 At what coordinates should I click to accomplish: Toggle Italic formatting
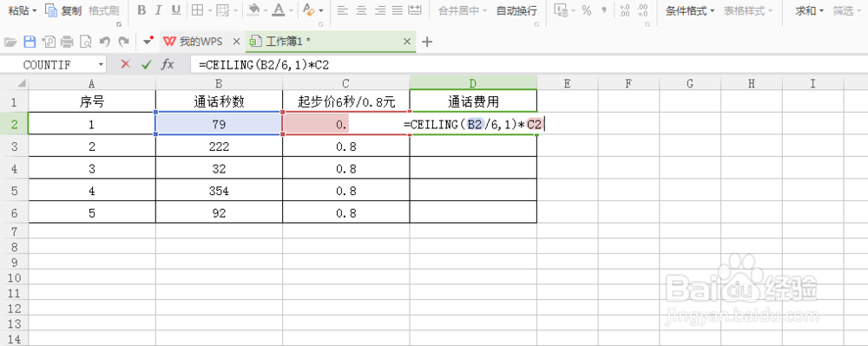pos(158,10)
